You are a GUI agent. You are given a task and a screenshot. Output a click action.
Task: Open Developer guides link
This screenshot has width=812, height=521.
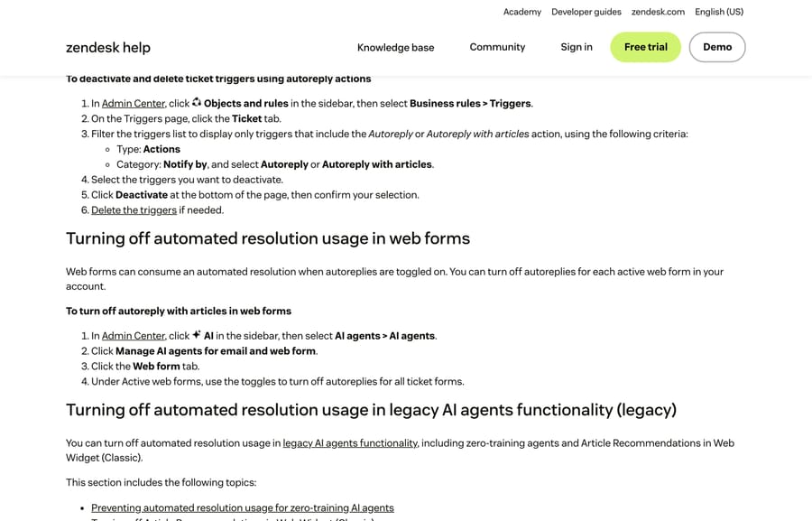(586, 12)
